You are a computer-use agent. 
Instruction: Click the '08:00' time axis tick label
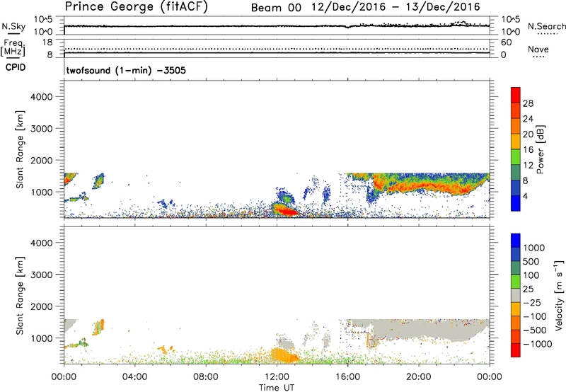[x=206, y=377]
